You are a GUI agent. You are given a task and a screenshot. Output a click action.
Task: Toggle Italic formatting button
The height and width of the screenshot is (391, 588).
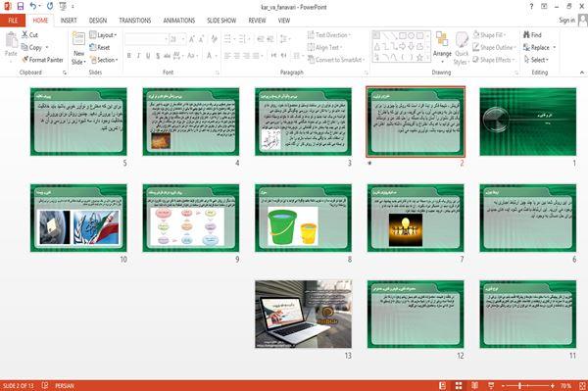click(x=138, y=56)
